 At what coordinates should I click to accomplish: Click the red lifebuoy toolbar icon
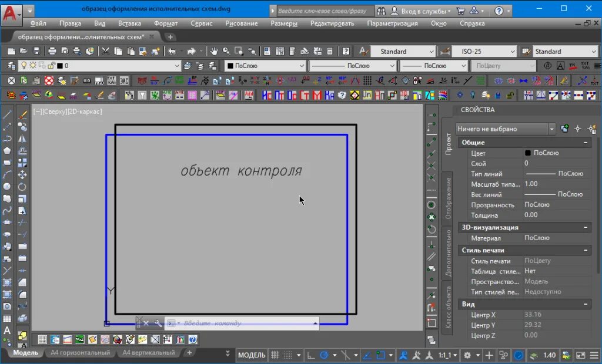pyautogui.click(x=49, y=80)
